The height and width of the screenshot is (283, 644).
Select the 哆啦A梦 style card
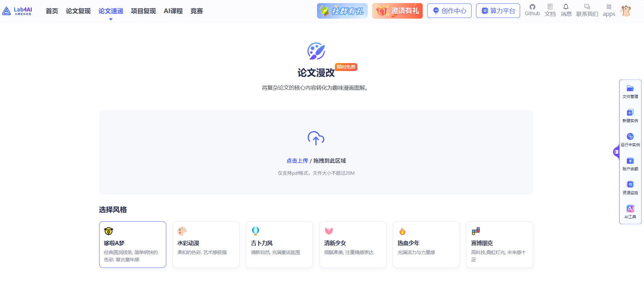tap(133, 244)
